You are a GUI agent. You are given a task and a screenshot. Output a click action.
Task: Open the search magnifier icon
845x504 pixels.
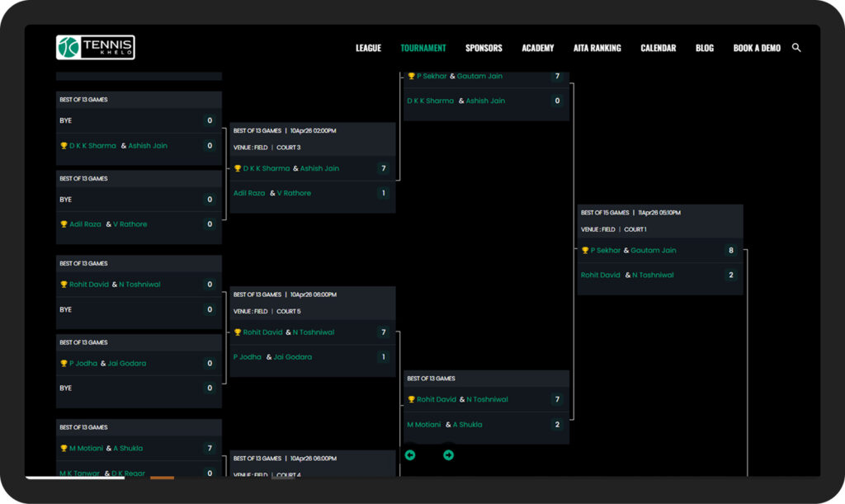pyautogui.click(x=796, y=48)
